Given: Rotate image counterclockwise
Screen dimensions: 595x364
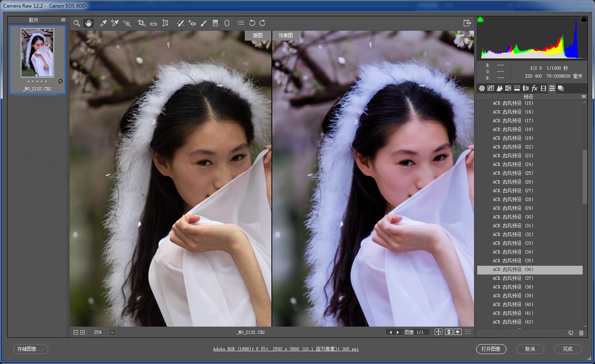Looking at the screenshot, I should [x=252, y=23].
